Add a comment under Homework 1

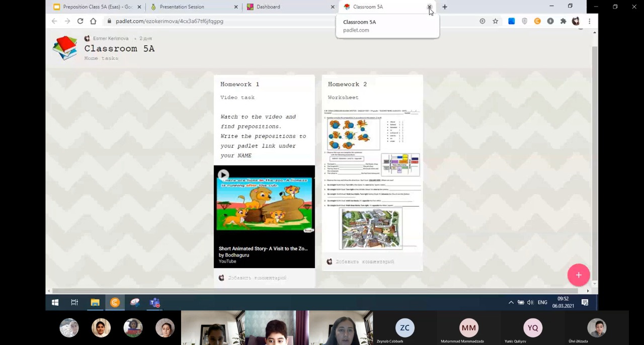[x=257, y=278]
